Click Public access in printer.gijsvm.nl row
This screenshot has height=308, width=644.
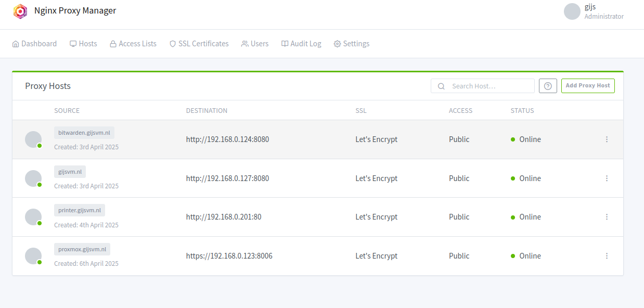[x=459, y=217]
